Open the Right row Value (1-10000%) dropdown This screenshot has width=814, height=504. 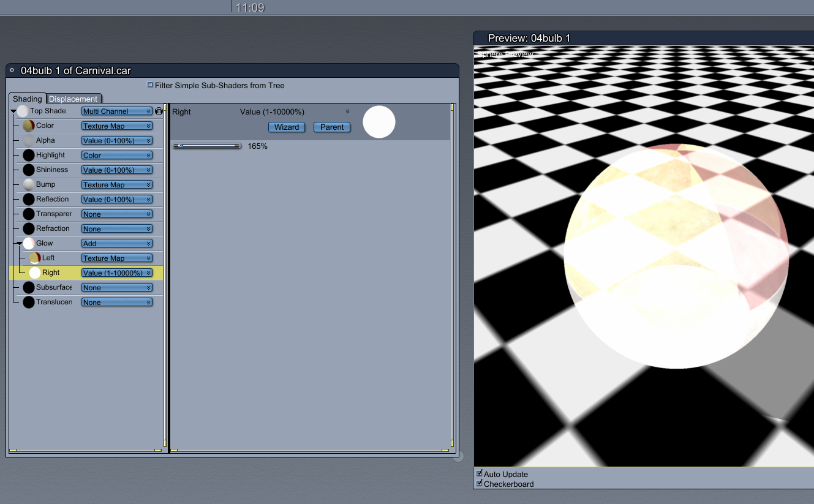point(117,273)
